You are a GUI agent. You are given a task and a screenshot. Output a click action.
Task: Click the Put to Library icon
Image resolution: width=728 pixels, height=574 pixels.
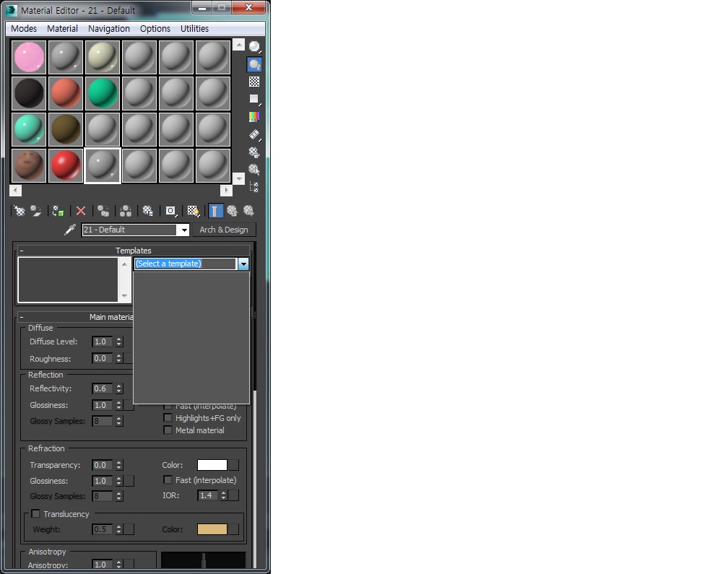[147, 211]
